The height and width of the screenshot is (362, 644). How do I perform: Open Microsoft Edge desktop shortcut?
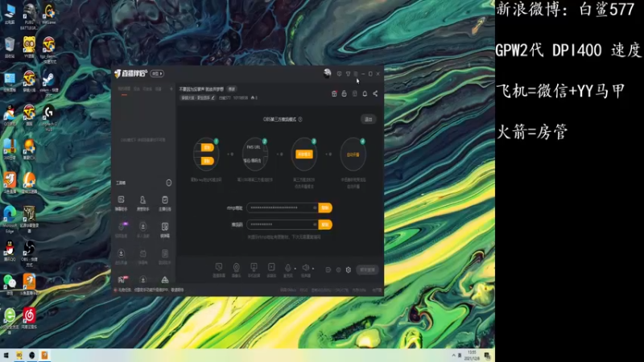(10, 220)
